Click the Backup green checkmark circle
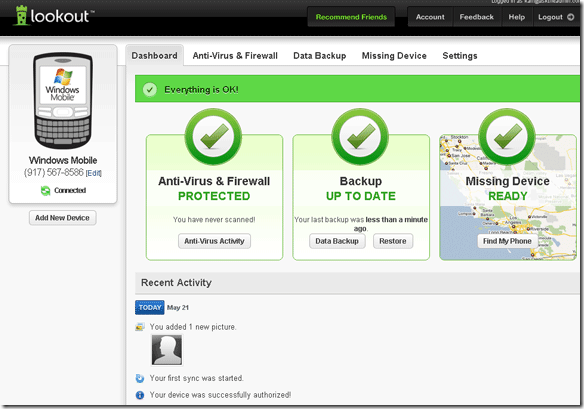Image resolution: width=584 pixels, height=409 pixels. (360, 136)
